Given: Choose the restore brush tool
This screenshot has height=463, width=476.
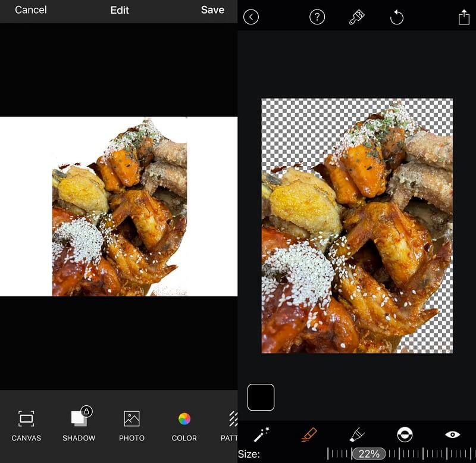Looking at the screenshot, I should pos(356,434).
